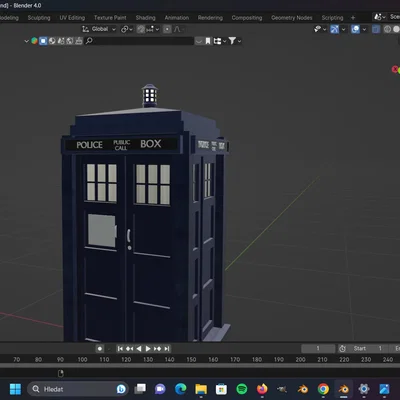The image size is (400, 400).
Task: Toggle the snapping magnet icon
Action: coord(141,29)
